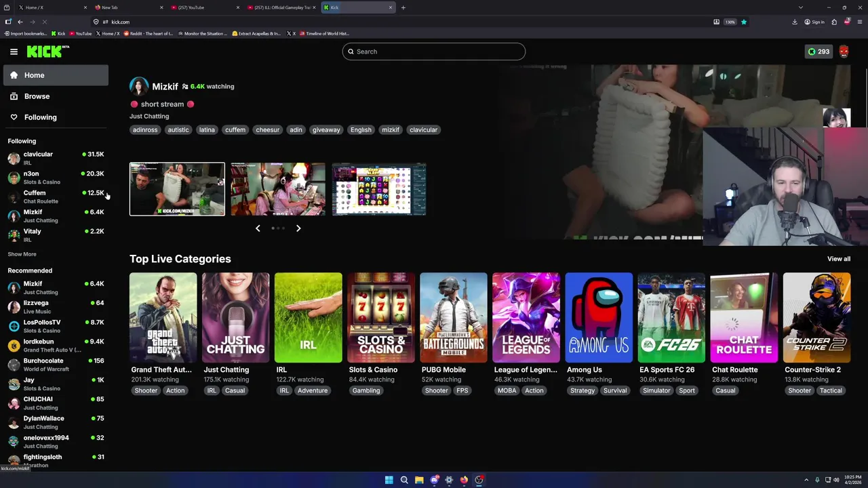Open the Counter-Strike 2 category card
Viewport: 868px width, 488px height.
pos(816,317)
